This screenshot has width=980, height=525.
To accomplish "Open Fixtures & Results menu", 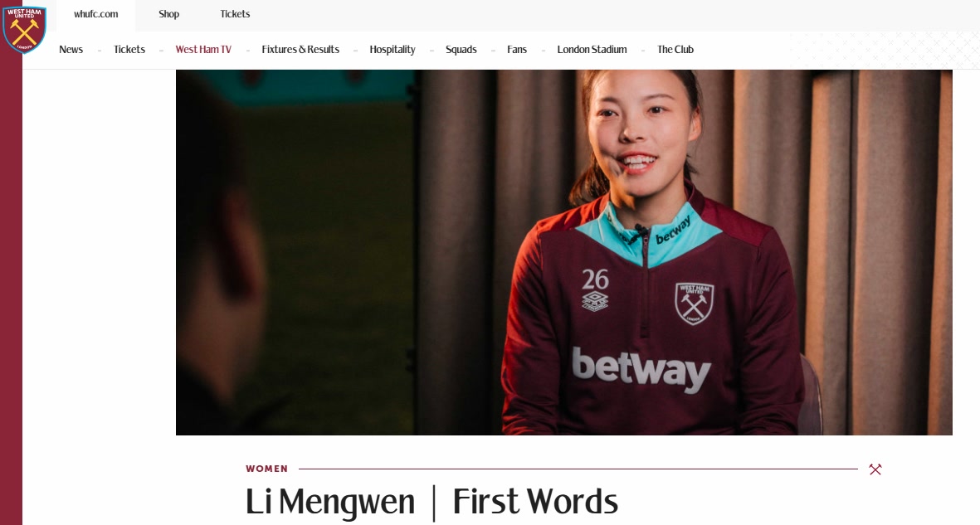I will pyautogui.click(x=300, y=50).
